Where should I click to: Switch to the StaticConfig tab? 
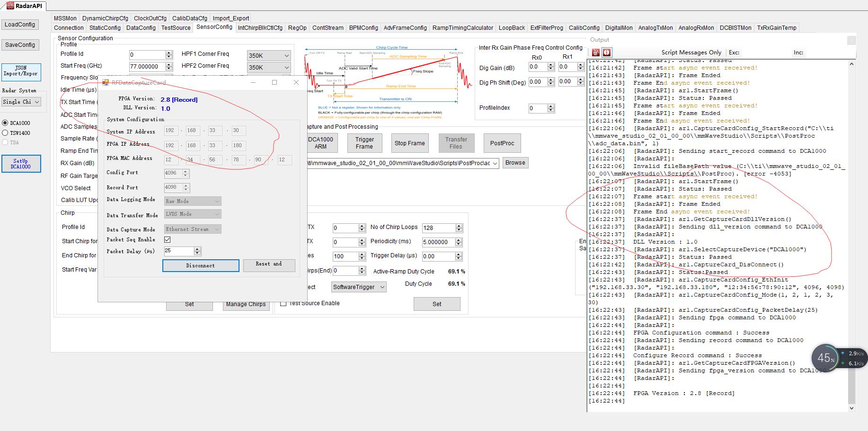[105, 28]
